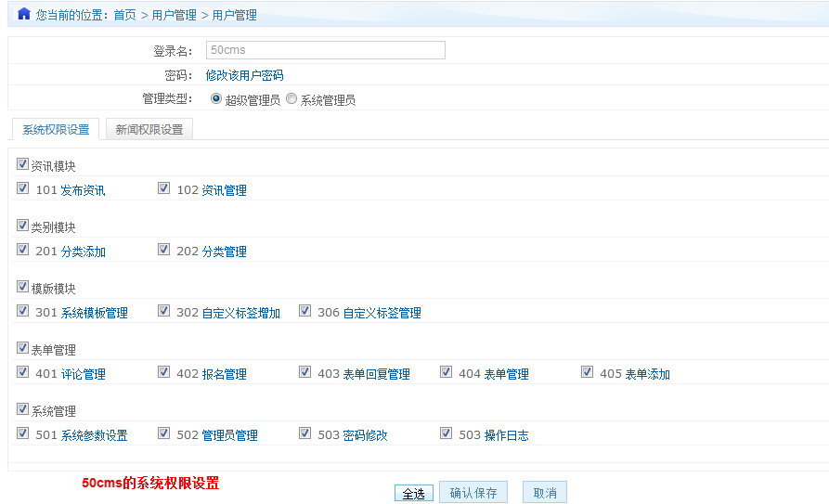Viewport: 829px width, 504px height.
Task: Click the 修改该用户密码 link
Action: coord(244,75)
